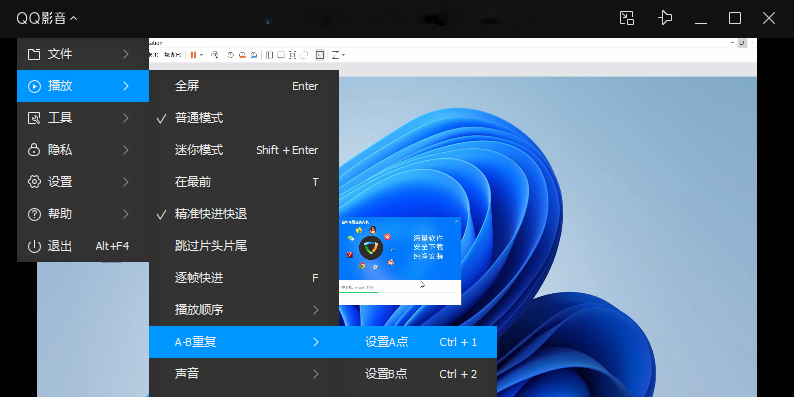The image size is (794, 397).
Task: Click the question-mark icon beside 帮助
Action: [34, 214]
